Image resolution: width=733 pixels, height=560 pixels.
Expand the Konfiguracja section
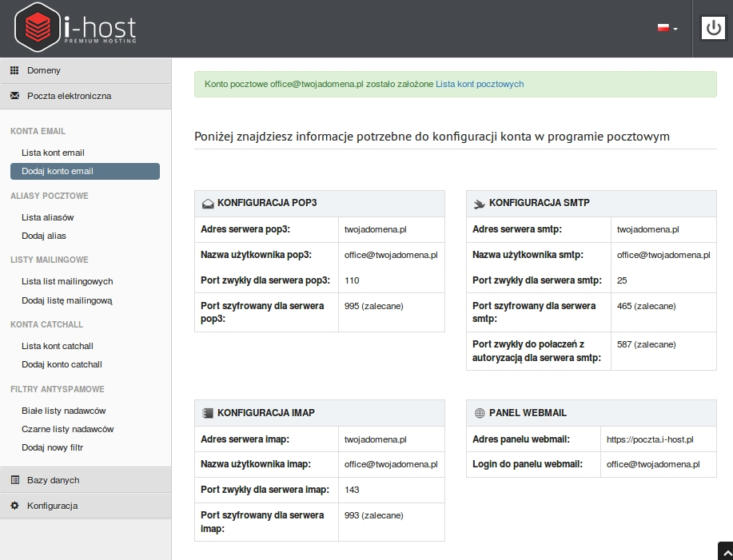86,506
